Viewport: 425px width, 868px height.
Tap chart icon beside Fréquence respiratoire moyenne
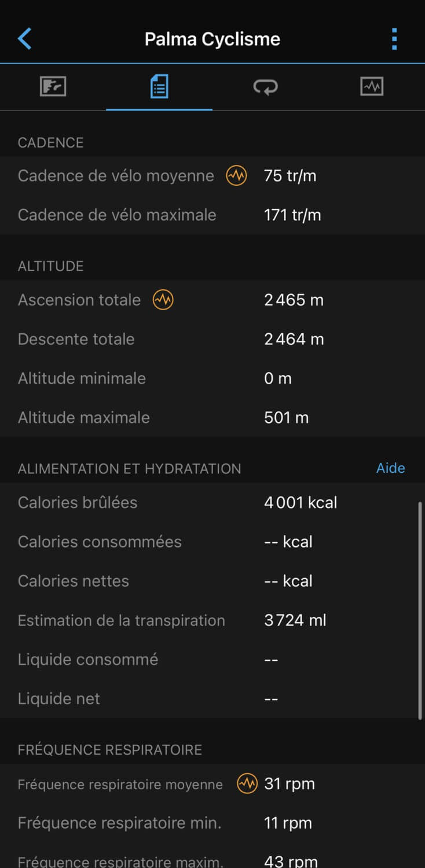(x=247, y=784)
